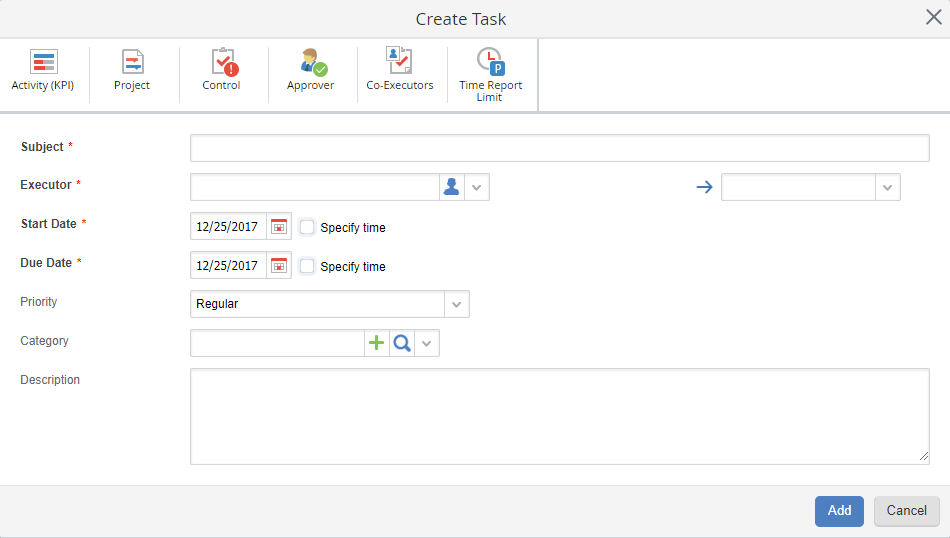
Task: Click the green plus to add category
Action: [x=376, y=343]
